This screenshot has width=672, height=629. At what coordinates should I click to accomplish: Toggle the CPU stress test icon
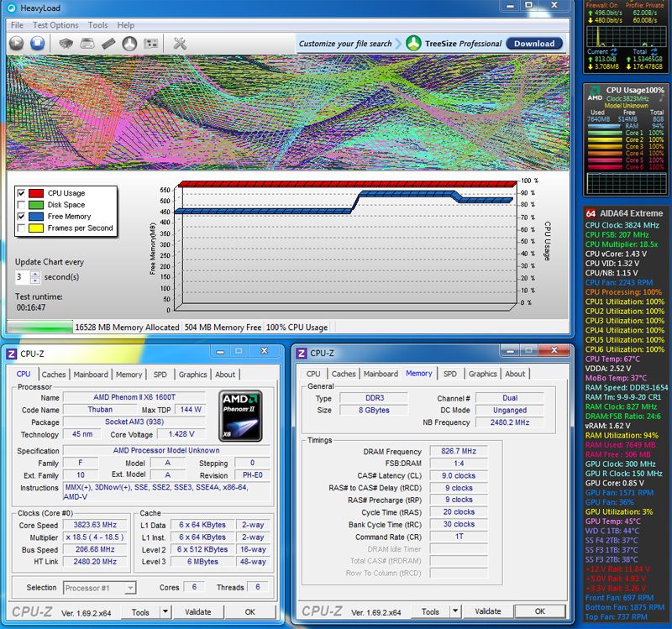pyautogui.click(x=66, y=43)
